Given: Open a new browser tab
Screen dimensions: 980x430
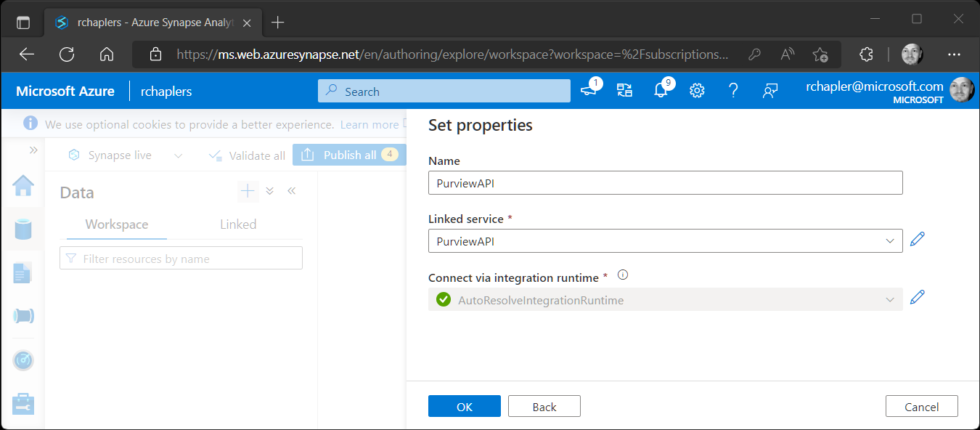Looking at the screenshot, I should click(277, 22).
